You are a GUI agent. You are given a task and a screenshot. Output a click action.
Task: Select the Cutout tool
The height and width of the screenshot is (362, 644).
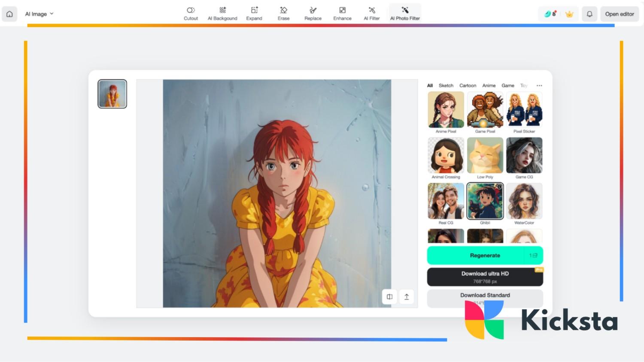191,14
